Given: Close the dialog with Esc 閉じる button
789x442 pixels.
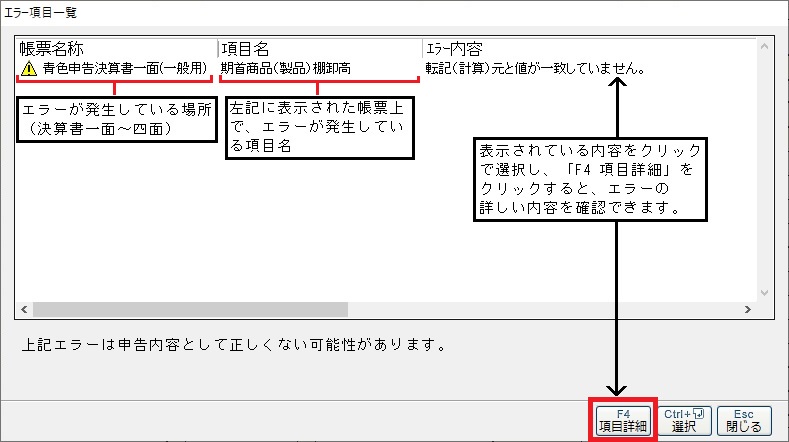Looking at the screenshot, I should [x=743, y=419].
